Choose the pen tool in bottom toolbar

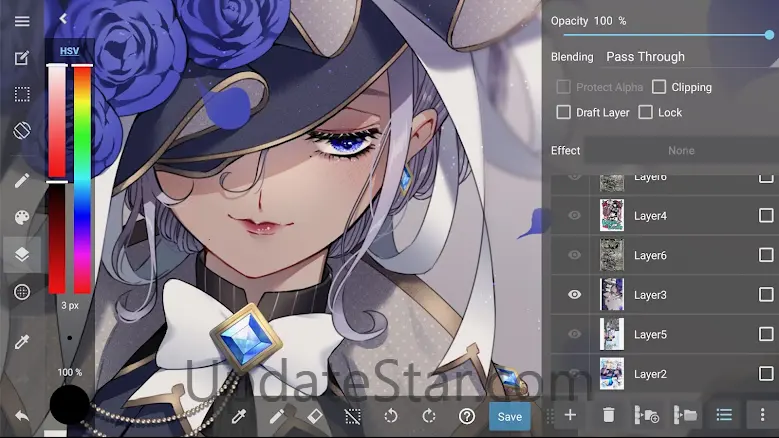[277, 416]
